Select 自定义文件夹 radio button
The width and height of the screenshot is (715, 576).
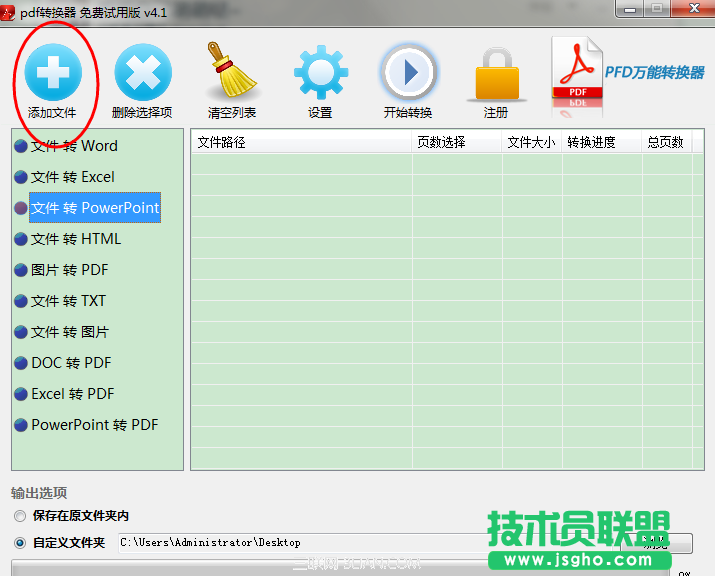[x=20, y=542]
